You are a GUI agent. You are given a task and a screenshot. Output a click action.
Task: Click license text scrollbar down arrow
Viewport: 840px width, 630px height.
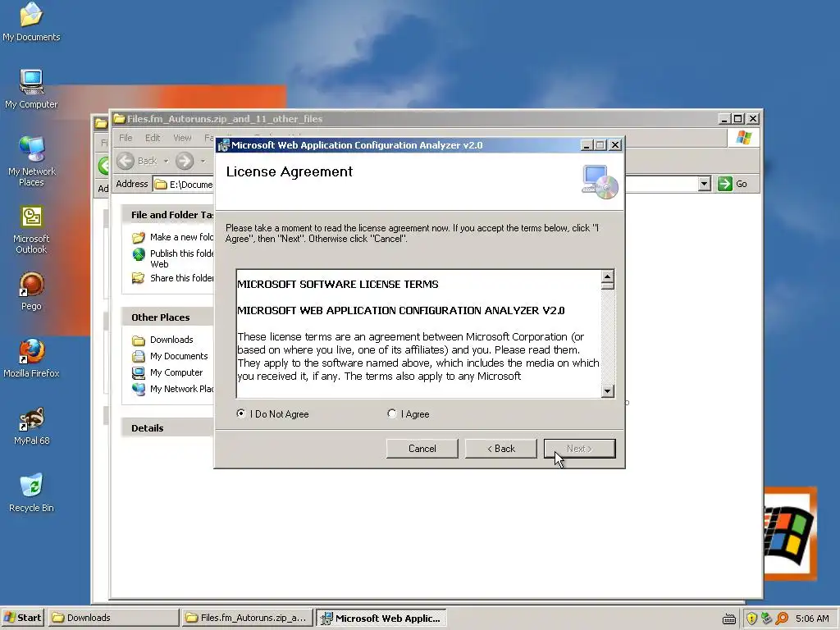pyautogui.click(x=607, y=391)
